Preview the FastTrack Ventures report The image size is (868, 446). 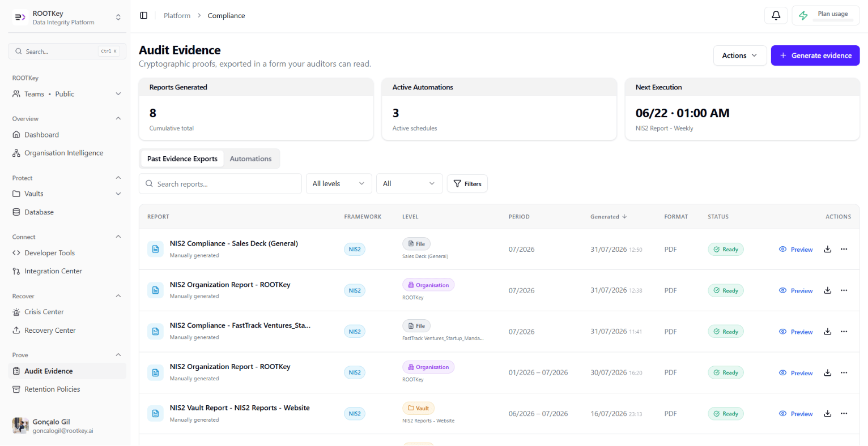click(x=796, y=332)
